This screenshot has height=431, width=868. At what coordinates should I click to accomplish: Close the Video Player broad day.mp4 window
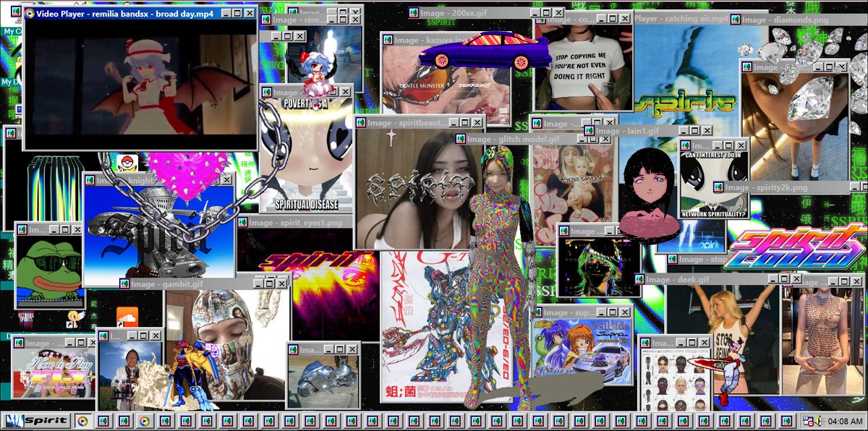pyautogui.click(x=250, y=13)
